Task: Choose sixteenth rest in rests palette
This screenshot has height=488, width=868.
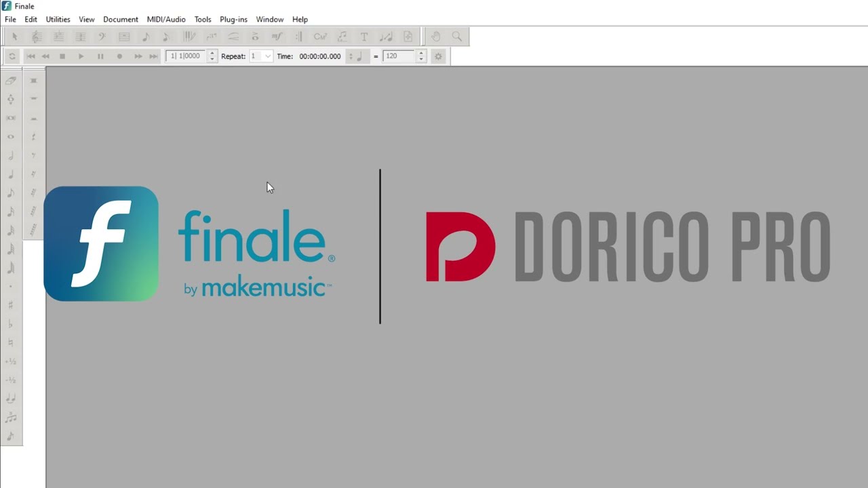Action: [x=33, y=174]
